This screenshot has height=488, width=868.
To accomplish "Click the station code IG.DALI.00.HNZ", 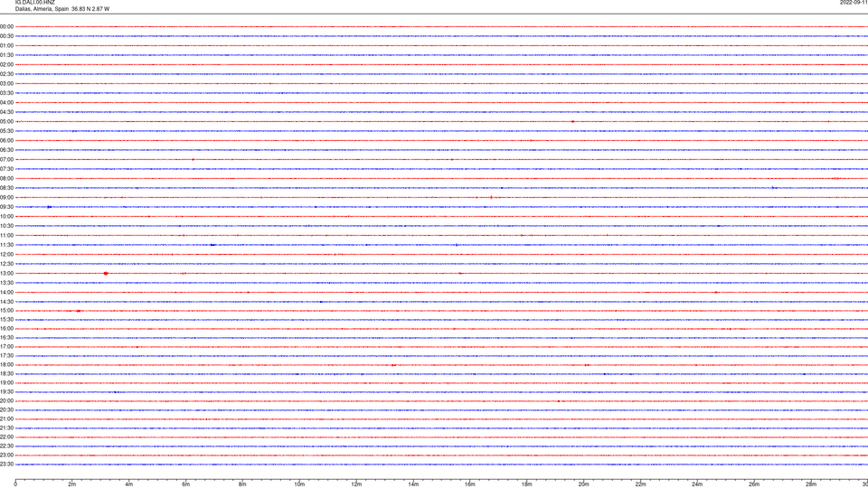I will click(35, 3).
